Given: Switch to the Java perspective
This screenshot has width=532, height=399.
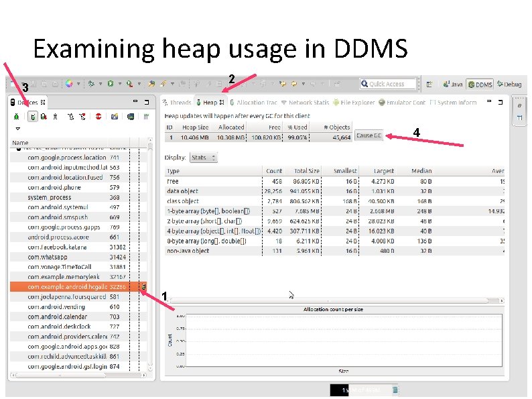Looking at the screenshot, I should (453, 84).
